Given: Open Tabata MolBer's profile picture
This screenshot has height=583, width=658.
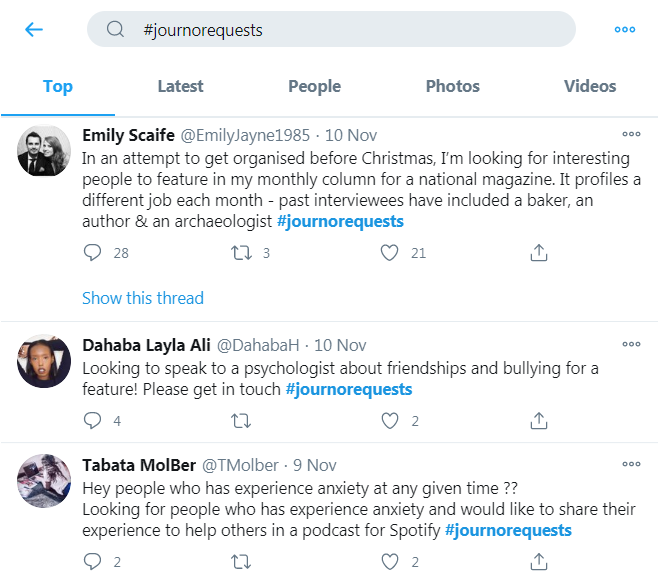Looking at the screenshot, I should (44, 481).
